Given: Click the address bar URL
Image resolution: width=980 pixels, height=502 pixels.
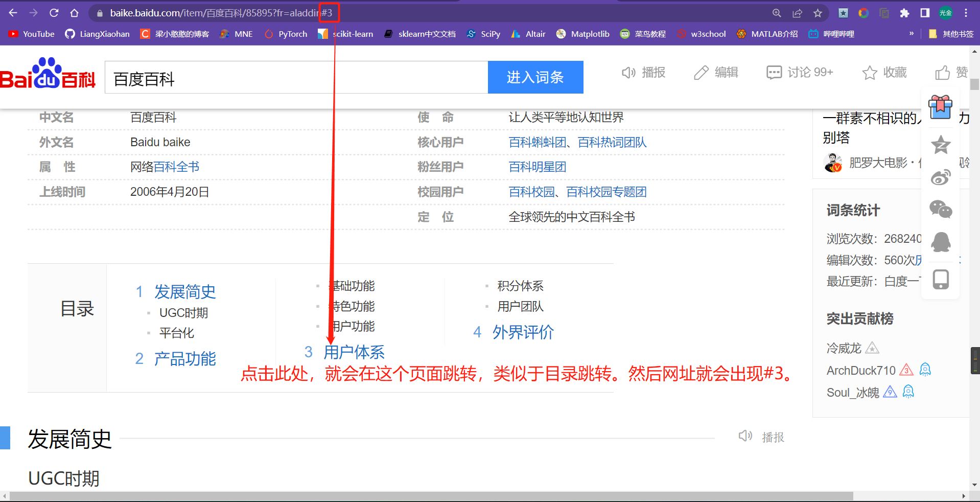Looking at the screenshot, I should (x=221, y=13).
